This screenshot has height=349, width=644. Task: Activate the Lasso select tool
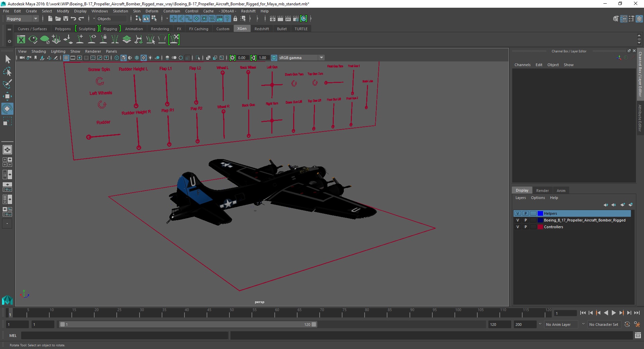(7, 71)
